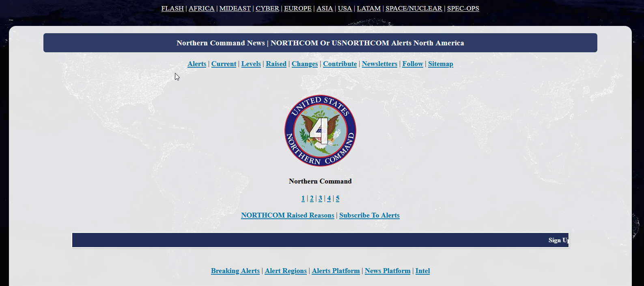Viewport: 644px width, 286px height.
Task: Open the Newsletters link
Action: (379, 64)
